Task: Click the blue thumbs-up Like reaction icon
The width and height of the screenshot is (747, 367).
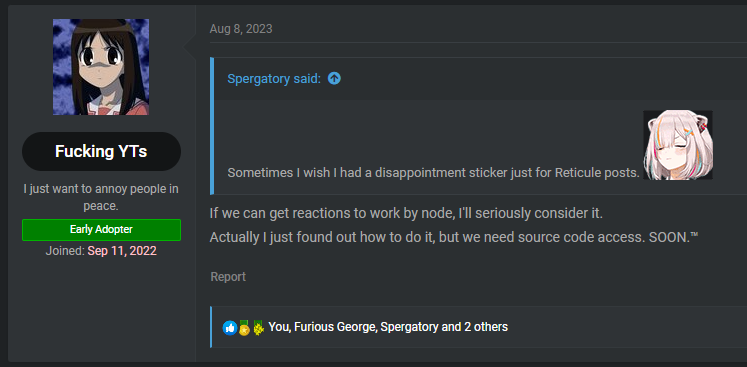Action: coord(230,327)
